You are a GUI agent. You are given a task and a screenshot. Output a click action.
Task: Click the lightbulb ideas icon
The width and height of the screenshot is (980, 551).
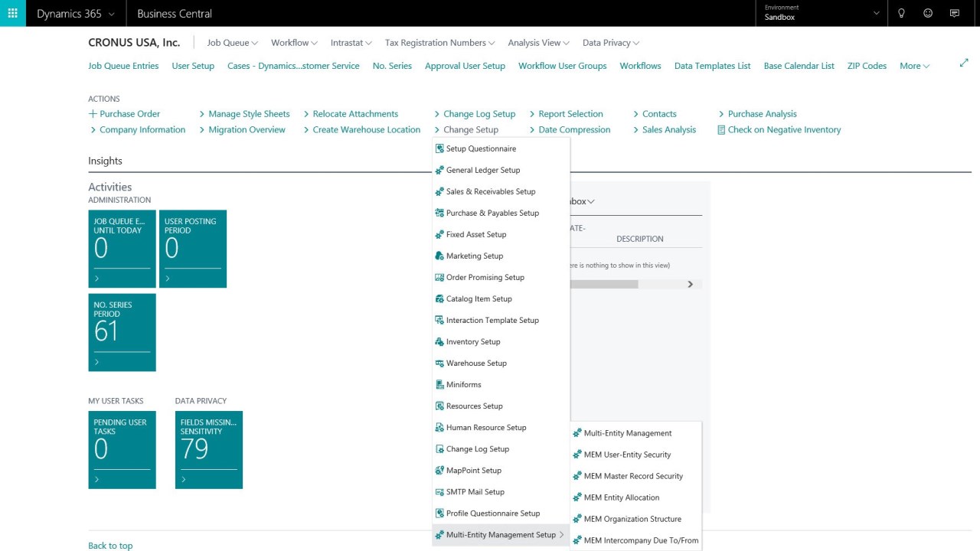click(x=902, y=13)
